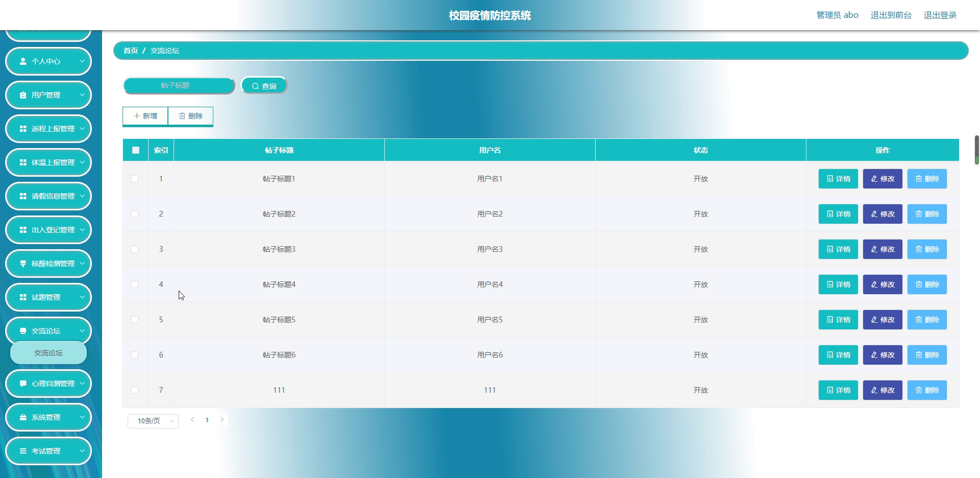Go to previous page arrow in pagination
980x478 pixels.
[192, 420]
